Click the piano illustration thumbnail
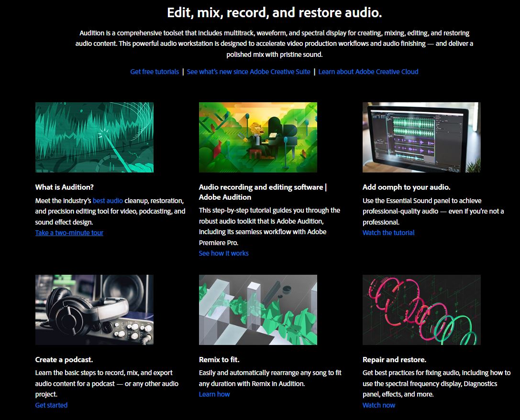 click(x=258, y=137)
